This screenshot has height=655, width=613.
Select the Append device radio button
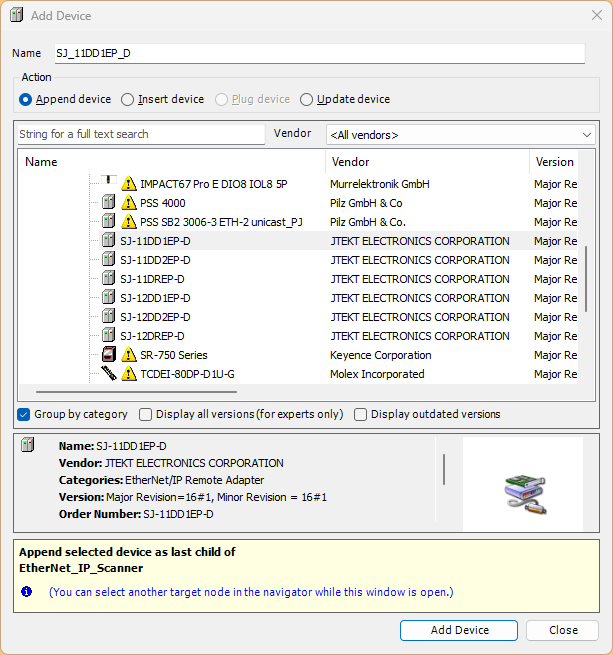[25, 99]
